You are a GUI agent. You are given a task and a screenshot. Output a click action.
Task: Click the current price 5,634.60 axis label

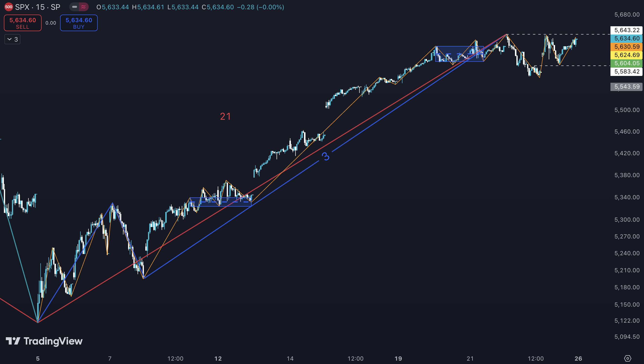pos(627,38)
